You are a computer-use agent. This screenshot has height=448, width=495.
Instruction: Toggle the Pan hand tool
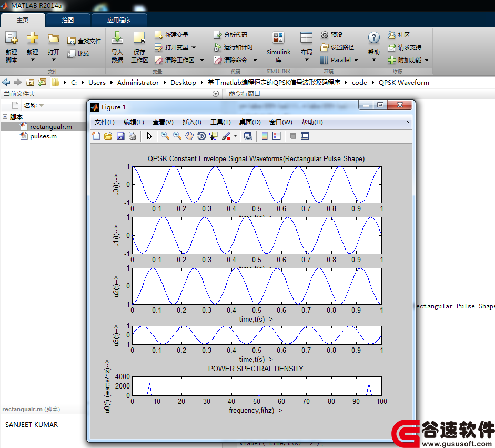click(189, 136)
